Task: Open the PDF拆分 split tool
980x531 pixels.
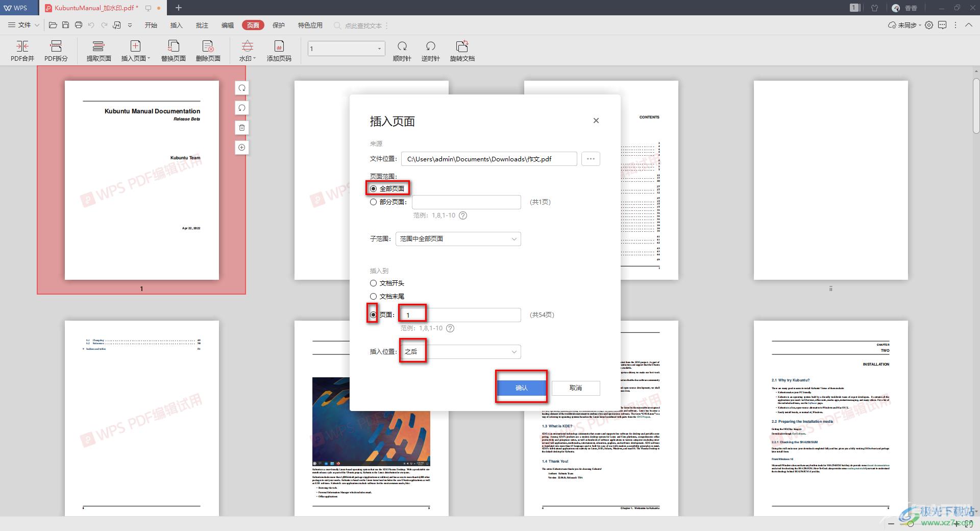Action: [x=56, y=51]
